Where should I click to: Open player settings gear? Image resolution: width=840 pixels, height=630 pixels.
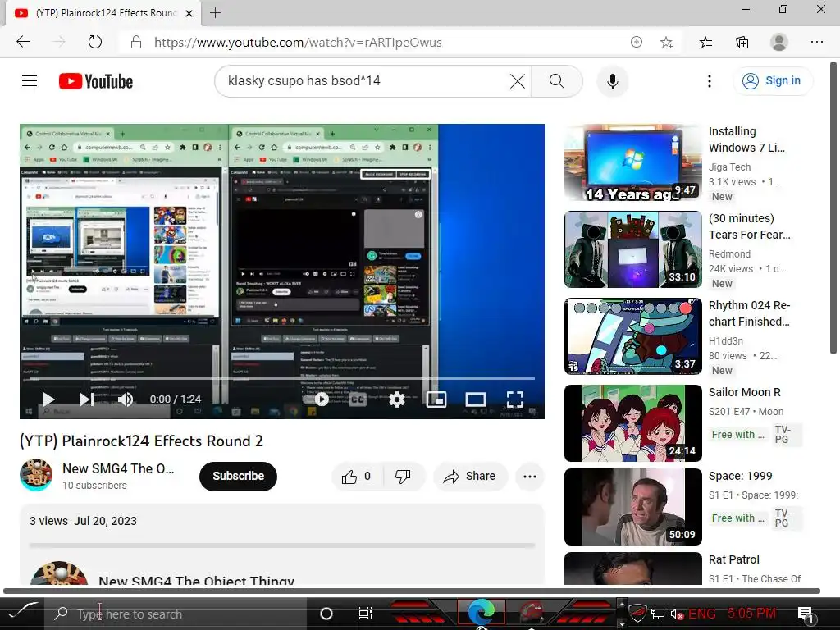pyautogui.click(x=397, y=399)
